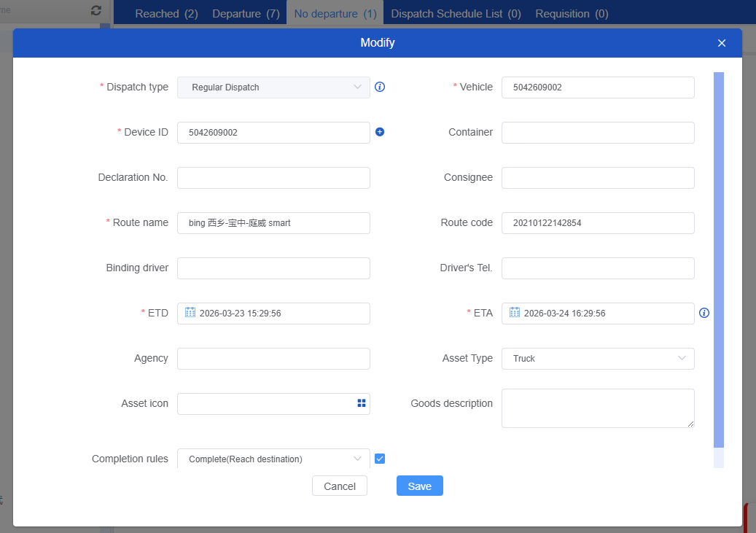The width and height of the screenshot is (756, 533).
Task: Select the Reached (2) tab
Action: (166, 14)
